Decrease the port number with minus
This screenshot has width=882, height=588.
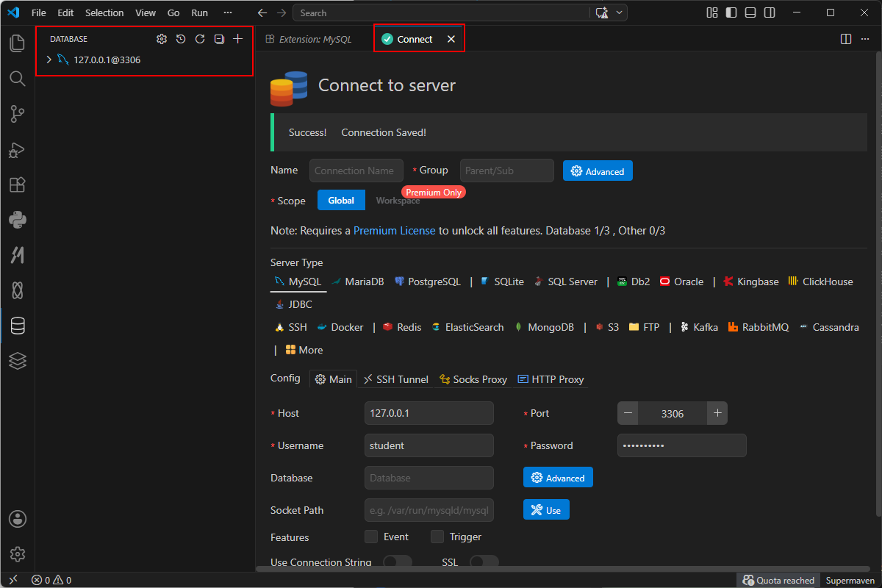628,413
